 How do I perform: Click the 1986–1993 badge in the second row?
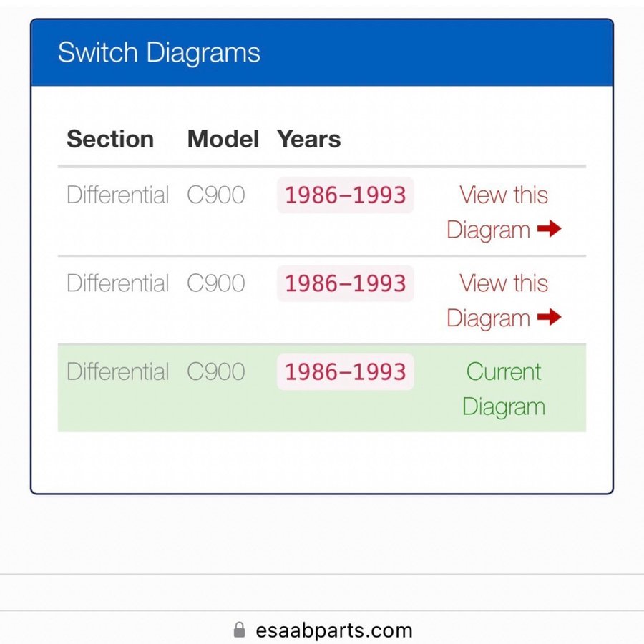pyautogui.click(x=345, y=283)
